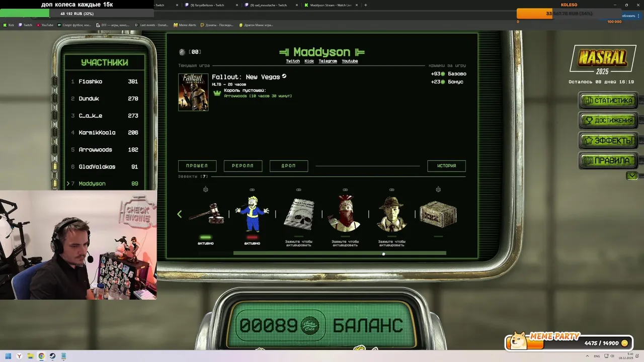Select the Vault Boy effect icon
The width and height of the screenshot is (644, 362).
tap(252, 214)
